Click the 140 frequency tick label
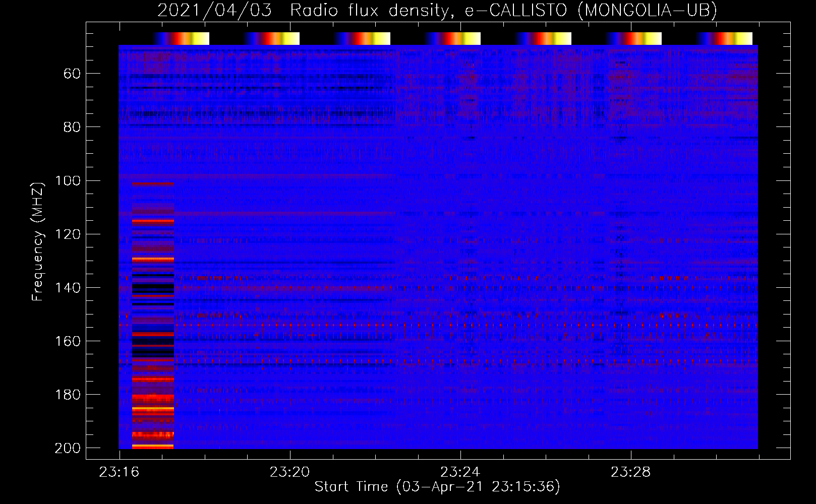 [x=68, y=287]
